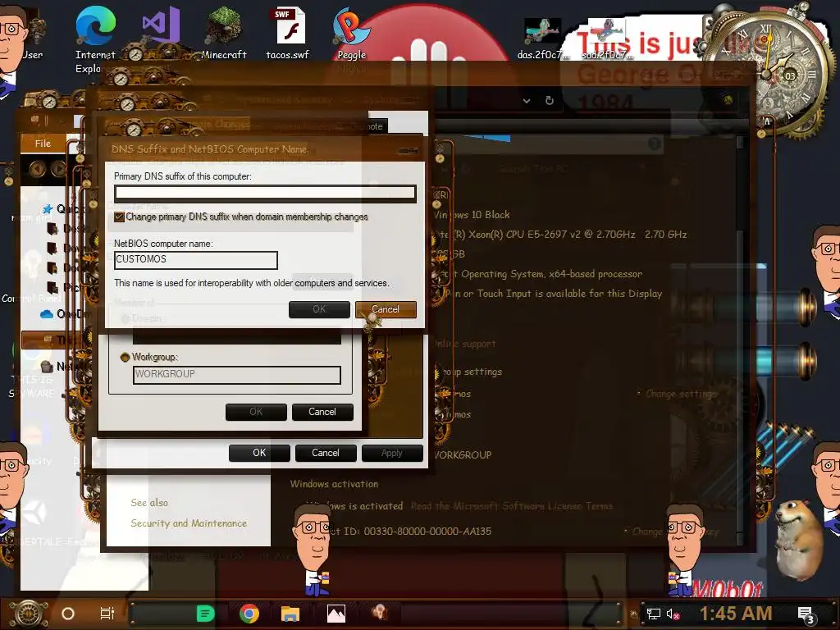The width and height of the screenshot is (840, 630).
Task: Click OK below the Workgroup field
Action: [256, 412]
